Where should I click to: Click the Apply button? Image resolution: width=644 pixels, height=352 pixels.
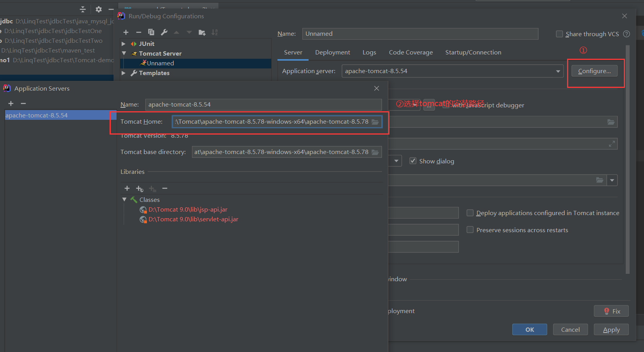(611, 329)
